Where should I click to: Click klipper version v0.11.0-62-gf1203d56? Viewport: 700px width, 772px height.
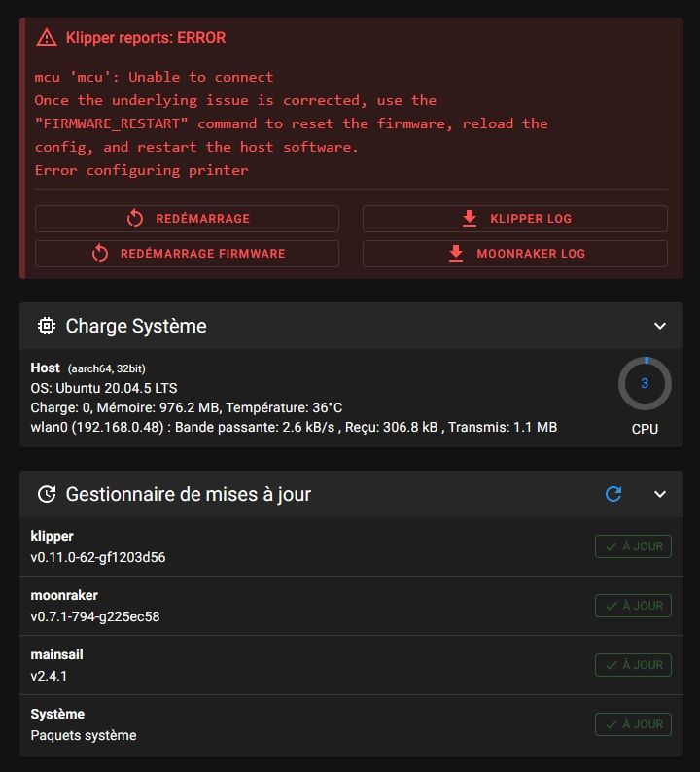[x=98, y=557]
